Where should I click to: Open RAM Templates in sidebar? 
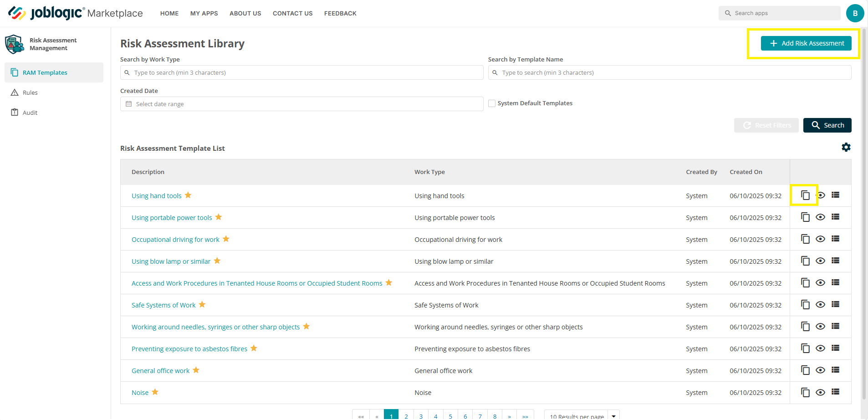54,72
